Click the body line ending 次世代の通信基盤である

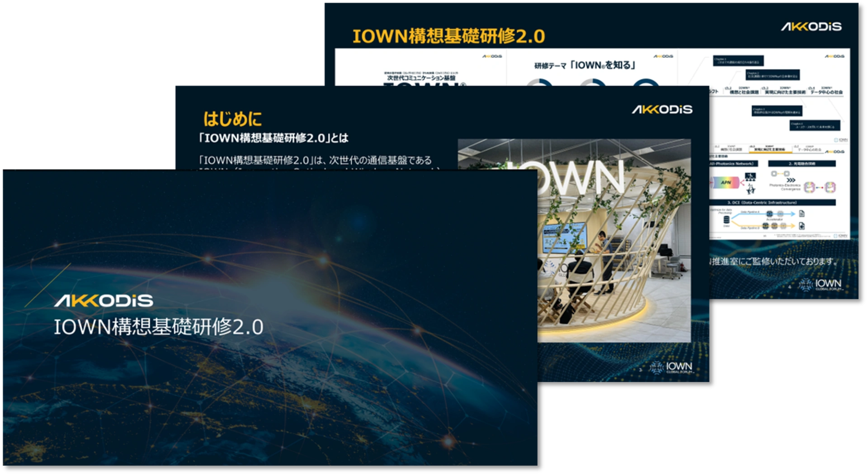coord(315,160)
